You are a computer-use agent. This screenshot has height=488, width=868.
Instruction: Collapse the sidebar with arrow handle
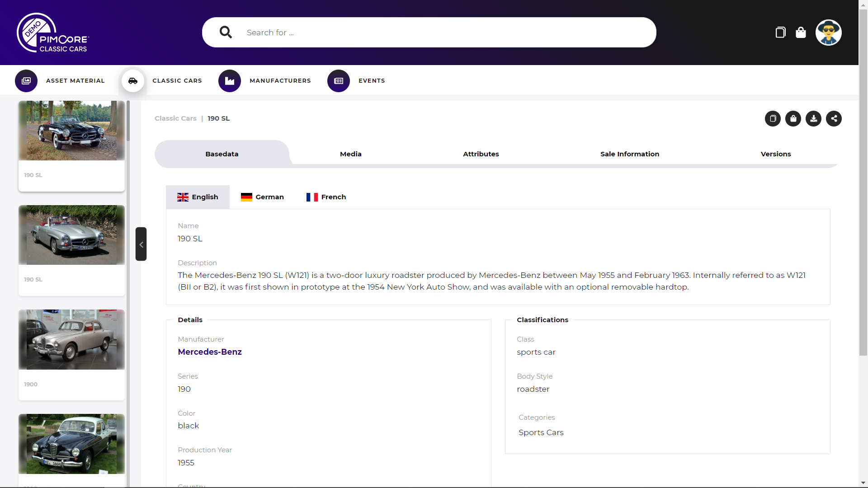click(141, 244)
